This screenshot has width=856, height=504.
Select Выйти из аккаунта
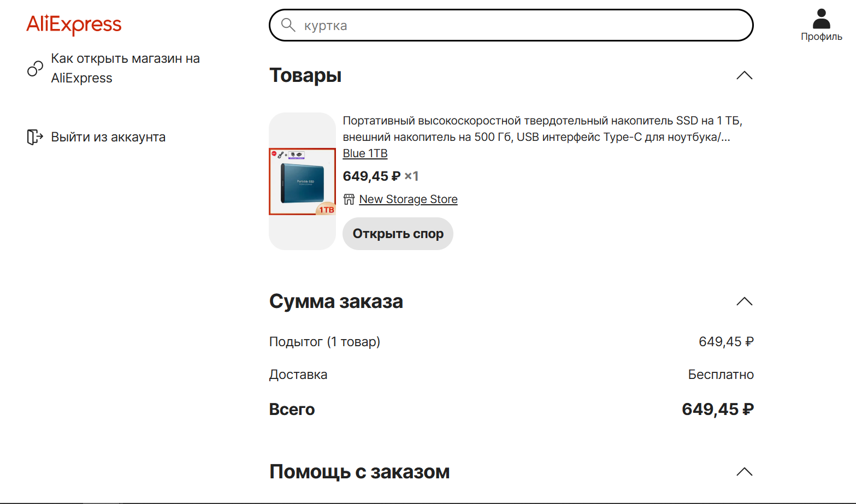(108, 137)
